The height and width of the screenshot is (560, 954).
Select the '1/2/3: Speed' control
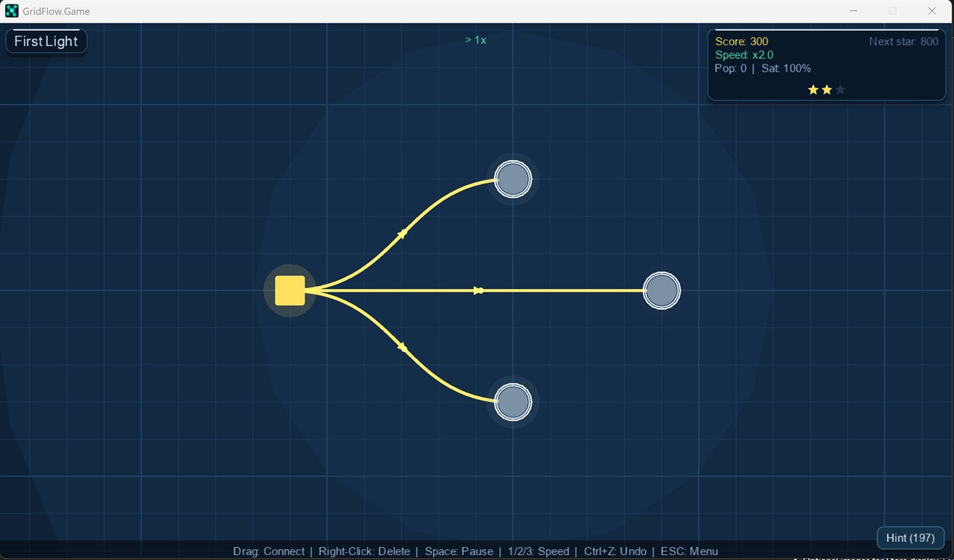click(x=538, y=551)
